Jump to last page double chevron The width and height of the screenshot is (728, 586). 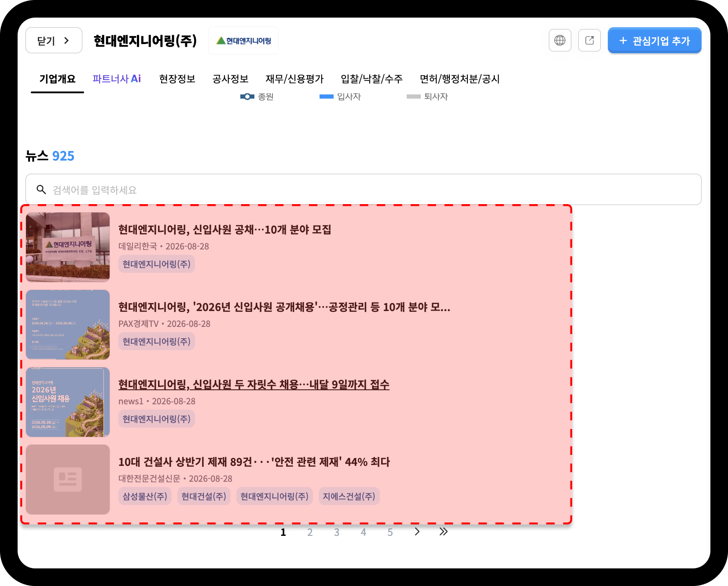point(444,532)
